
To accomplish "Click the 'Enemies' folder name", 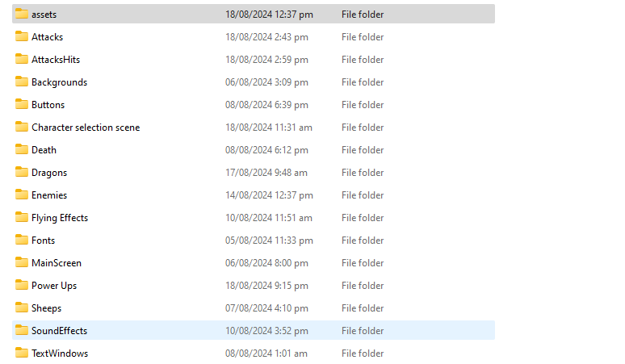I will point(49,195).
